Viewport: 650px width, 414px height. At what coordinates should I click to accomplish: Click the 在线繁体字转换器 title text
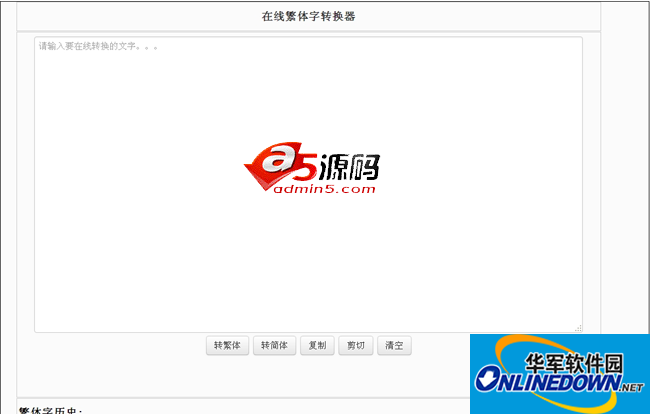click(x=308, y=17)
